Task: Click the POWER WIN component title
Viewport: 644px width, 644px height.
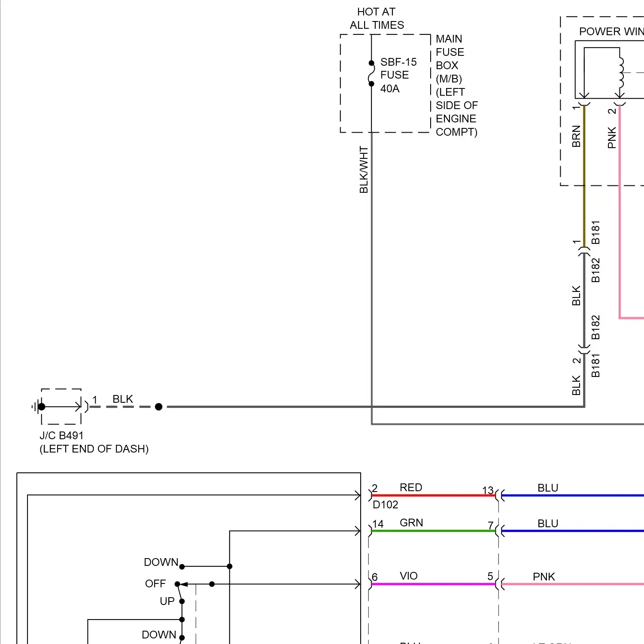Action: pyautogui.click(x=611, y=31)
